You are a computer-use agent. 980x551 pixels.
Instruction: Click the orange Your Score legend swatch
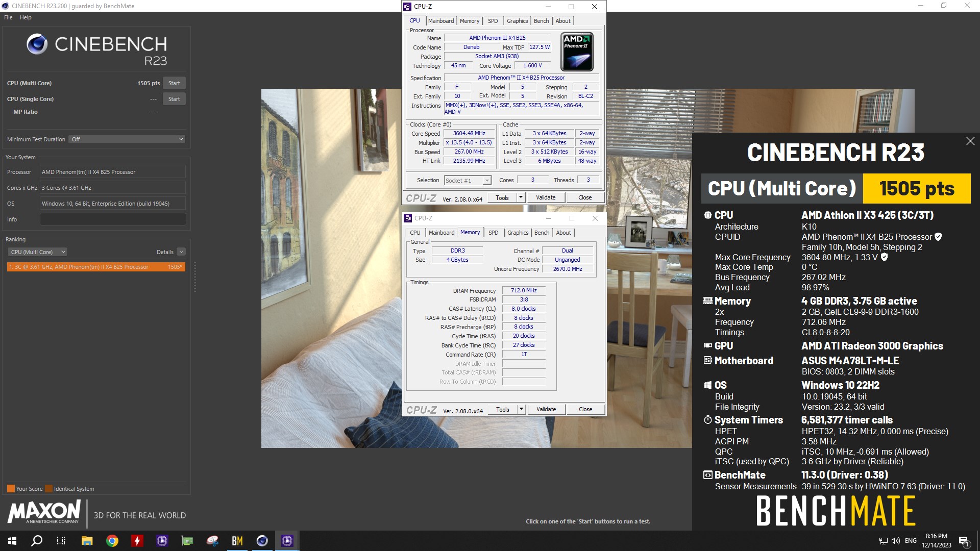coord(11,489)
